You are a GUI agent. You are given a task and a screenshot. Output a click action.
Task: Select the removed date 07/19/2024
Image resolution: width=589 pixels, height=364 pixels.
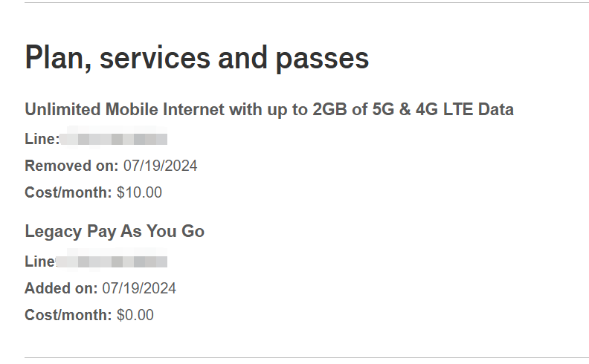pos(161,166)
